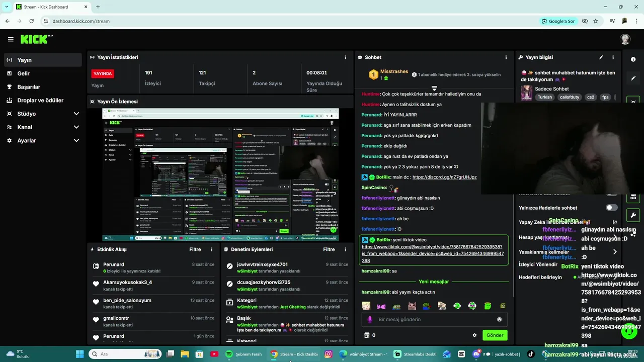This screenshot has height=362, width=644.
Task: Open the hamburger menu beside the Kick logo
Action: click(x=11, y=39)
